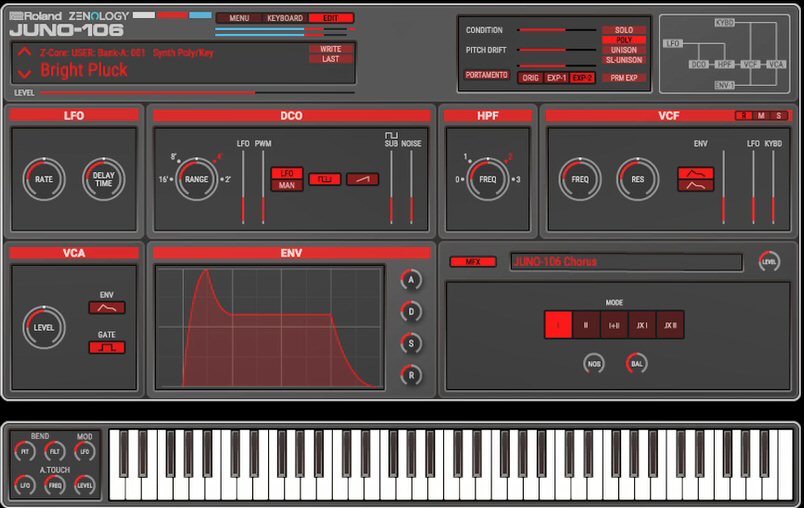
Task: Adjust the CONDITION slider
Action: coord(556,30)
